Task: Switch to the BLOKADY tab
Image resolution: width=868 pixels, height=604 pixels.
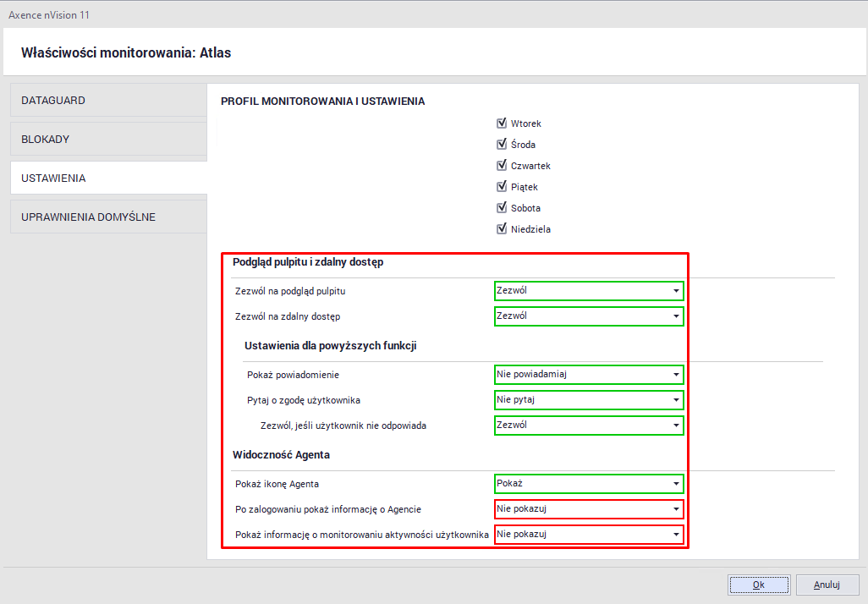Action: pyautogui.click(x=108, y=139)
